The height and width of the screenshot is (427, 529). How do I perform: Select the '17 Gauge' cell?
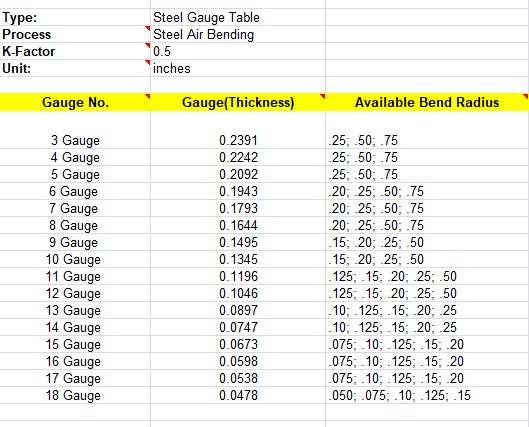pyautogui.click(x=75, y=378)
